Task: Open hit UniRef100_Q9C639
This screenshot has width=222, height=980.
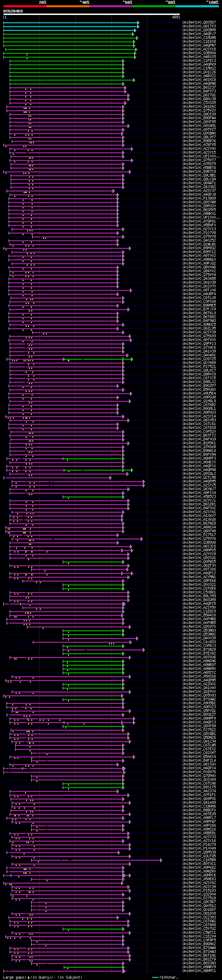Action: [x=199, y=114]
